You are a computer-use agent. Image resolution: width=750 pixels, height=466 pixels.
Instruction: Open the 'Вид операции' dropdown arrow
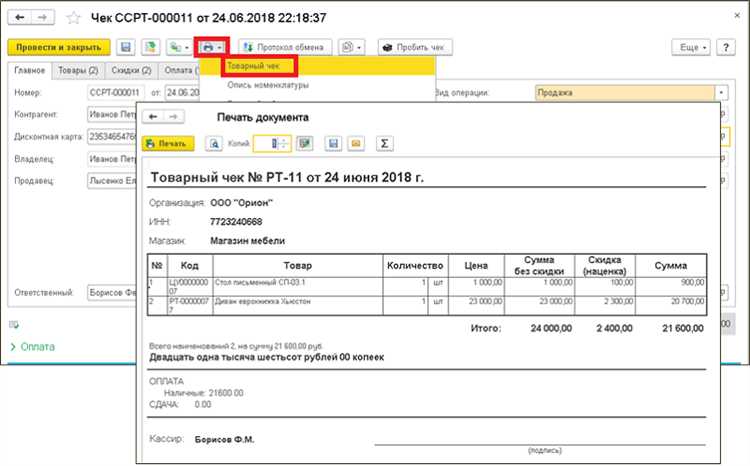[721, 92]
